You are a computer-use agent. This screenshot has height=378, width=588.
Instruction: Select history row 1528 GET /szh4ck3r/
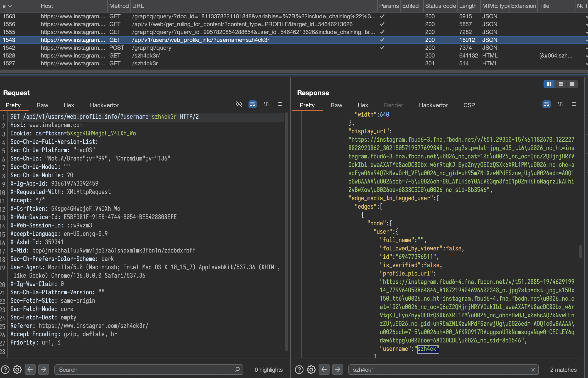[294, 55]
